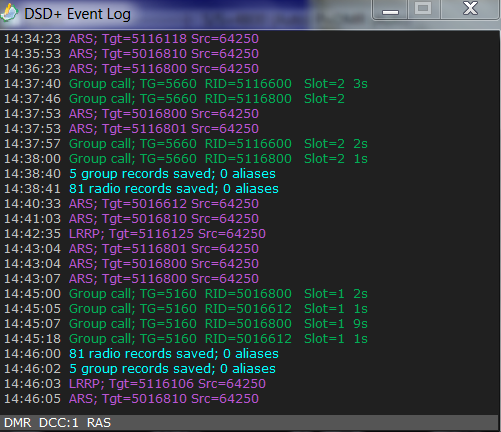Click the RAS indicator in status bar
501x432 pixels.
pos(99,423)
